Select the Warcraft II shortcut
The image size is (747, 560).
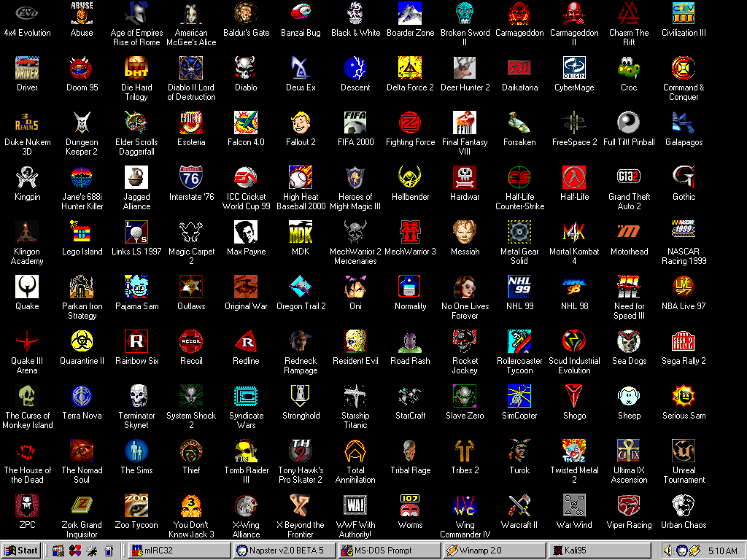click(519, 506)
